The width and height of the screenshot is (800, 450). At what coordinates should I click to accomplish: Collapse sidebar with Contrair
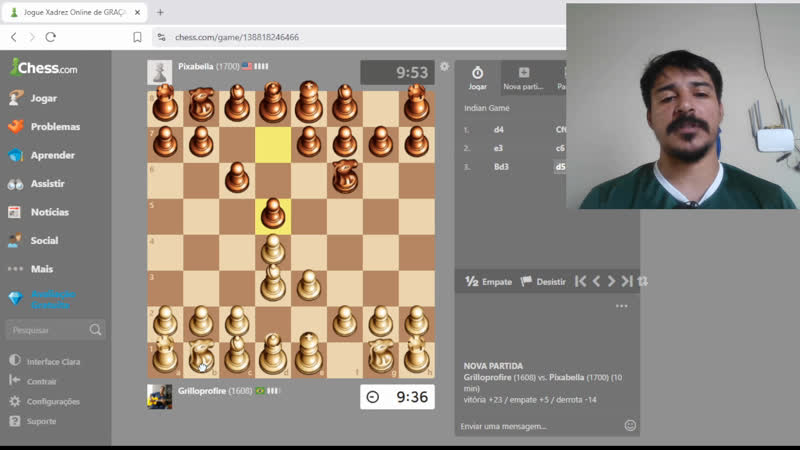point(33,381)
